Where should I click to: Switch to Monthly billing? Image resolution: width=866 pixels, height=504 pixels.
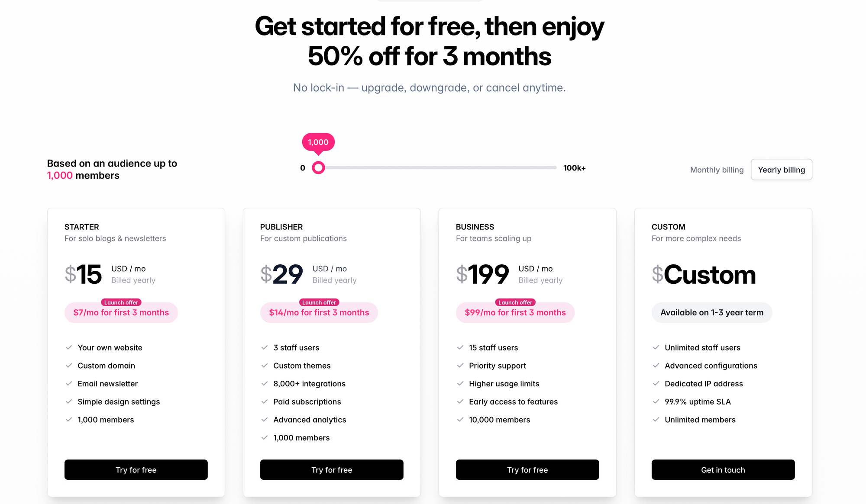pyautogui.click(x=717, y=170)
